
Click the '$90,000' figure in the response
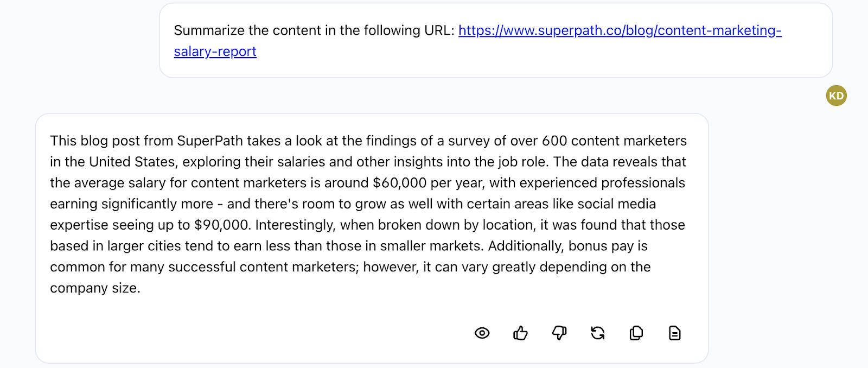tap(221, 225)
